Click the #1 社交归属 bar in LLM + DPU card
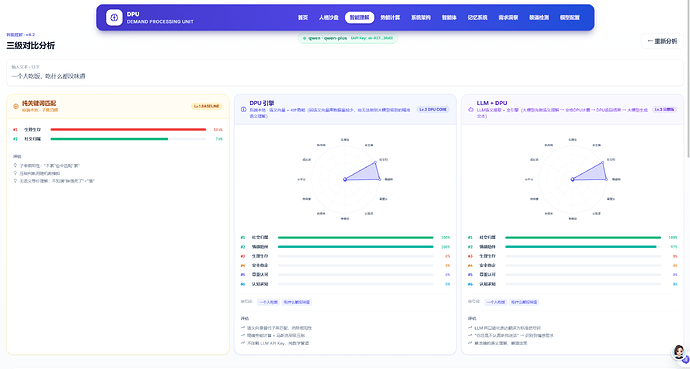Viewport: 690px width, 369px height. (x=583, y=237)
